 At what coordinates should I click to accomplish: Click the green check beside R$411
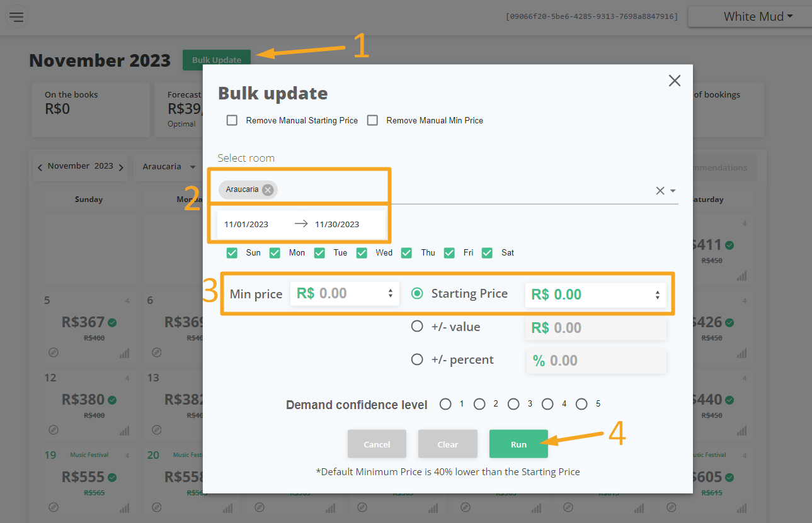point(729,245)
